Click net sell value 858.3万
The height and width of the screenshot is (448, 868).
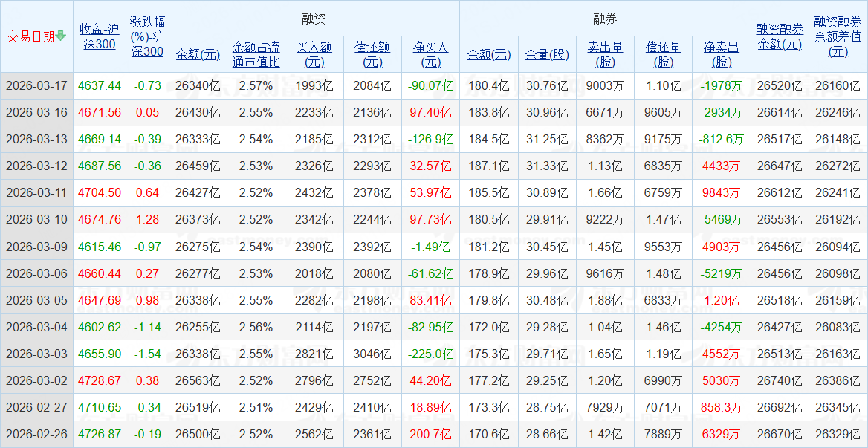pos(722,408)
